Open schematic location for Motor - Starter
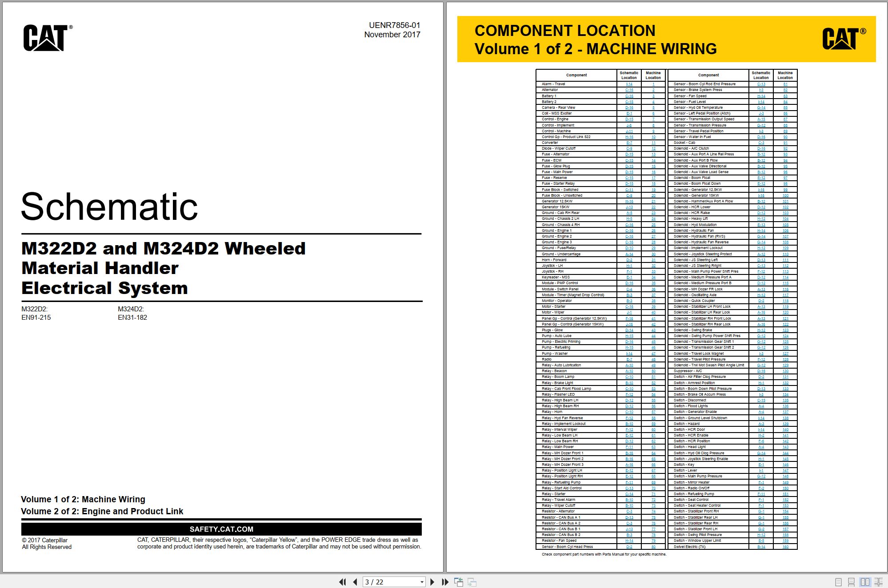Screen dimensions: 888x588 pos(629,306)
